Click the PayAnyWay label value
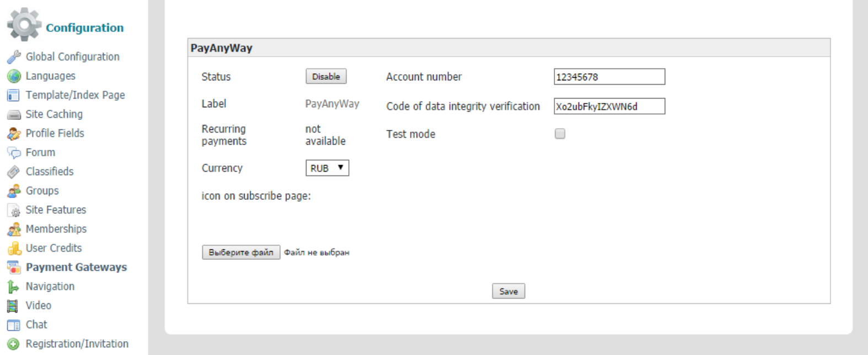The image size is (868, 355). pyautogui.click(x=332, y=103)
